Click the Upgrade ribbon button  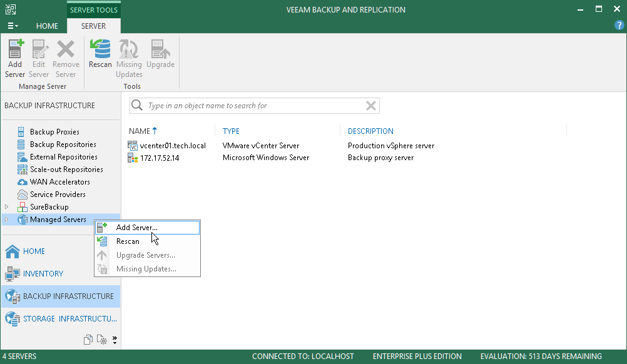pyautogui.click(x=160, y=54)
